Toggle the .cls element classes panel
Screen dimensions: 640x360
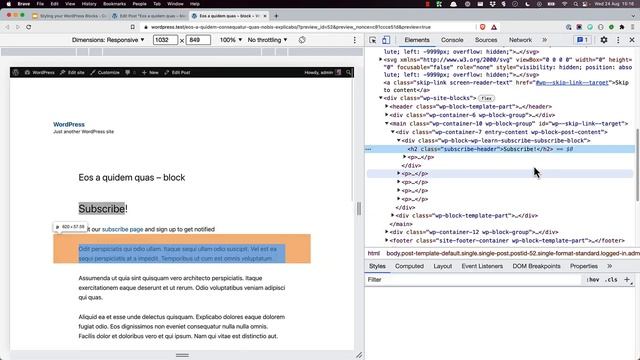[x=611, y=280]
